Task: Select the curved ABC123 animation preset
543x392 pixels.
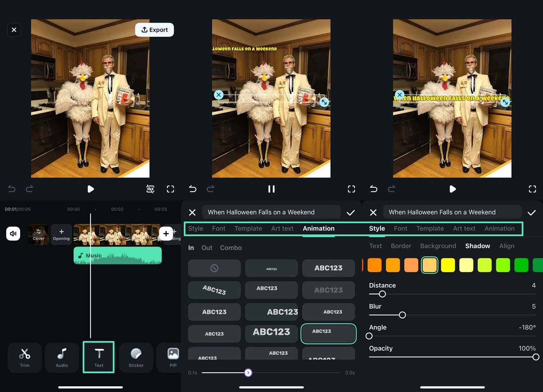Action: pyautogui.click(x=214, y=290)
